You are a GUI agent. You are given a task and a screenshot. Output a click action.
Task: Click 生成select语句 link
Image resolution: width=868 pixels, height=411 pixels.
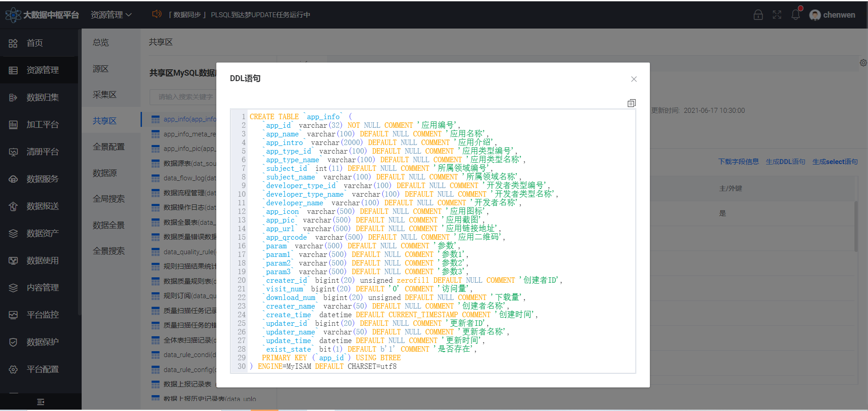[835, 162]
